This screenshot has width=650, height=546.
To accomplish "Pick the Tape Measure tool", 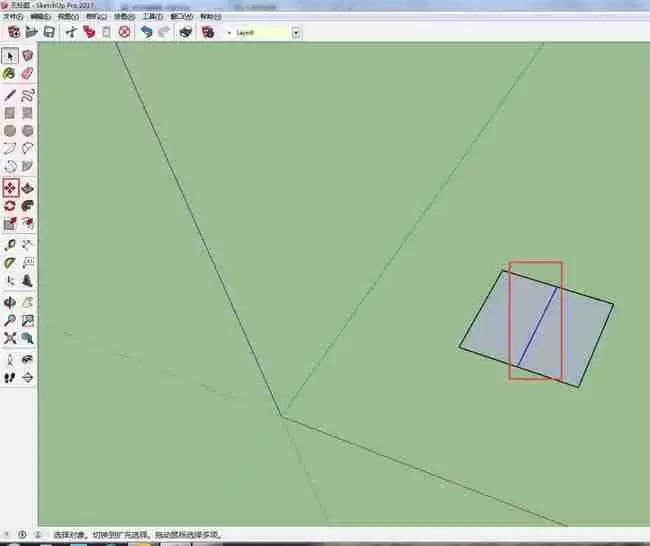I will [x=10, y=245].
